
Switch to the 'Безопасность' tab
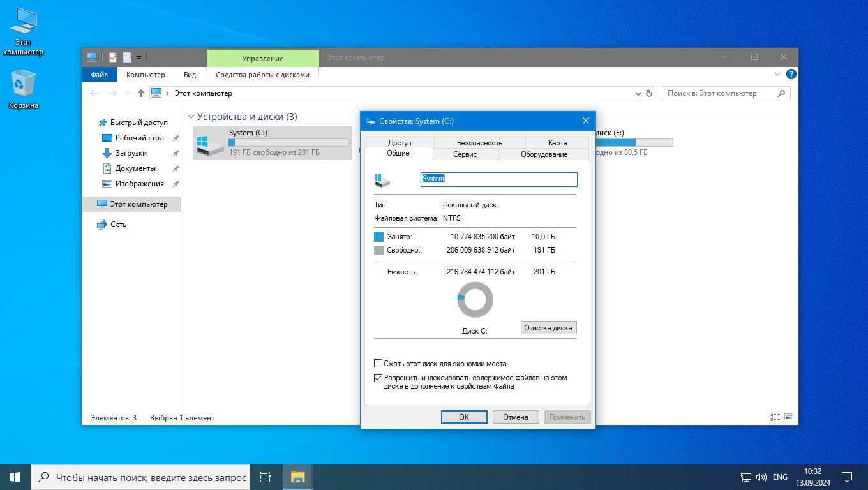coord(479,142)
